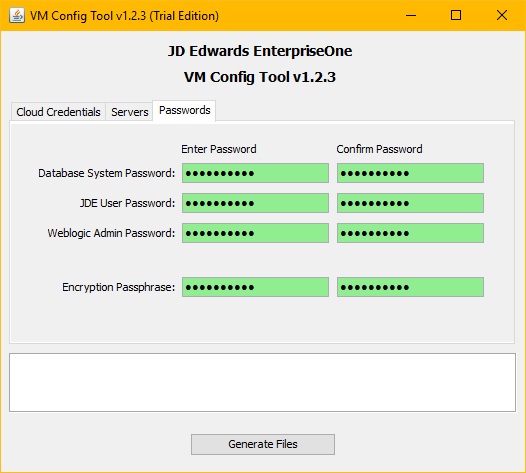Click the 'JDE User Password:' label
The height and width of the screenshot is (473, 526).
tap(127, 203)
